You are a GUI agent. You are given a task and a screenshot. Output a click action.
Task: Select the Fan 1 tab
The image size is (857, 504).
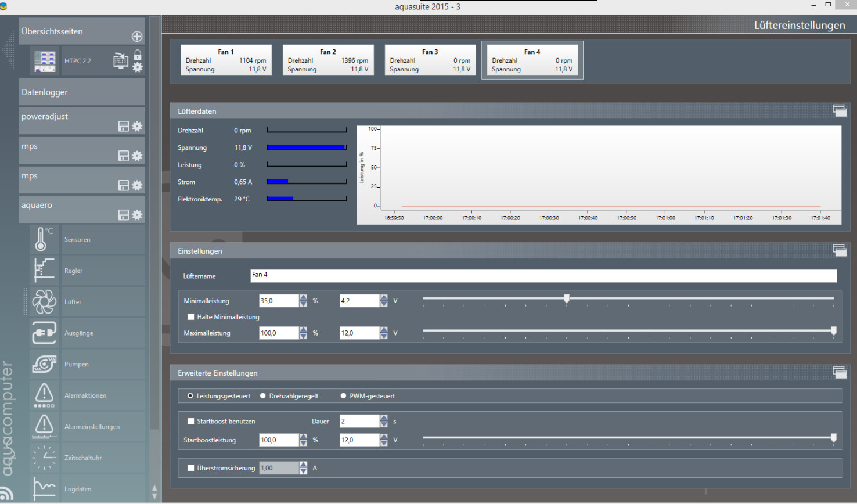pyautogui.click(x=226, y=60)
